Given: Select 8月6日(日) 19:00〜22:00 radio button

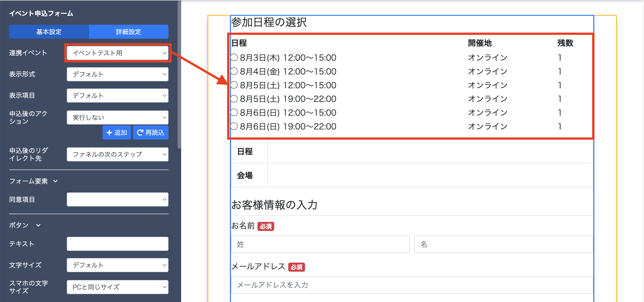Looking at the screenshot, I should tap(234, 126).
